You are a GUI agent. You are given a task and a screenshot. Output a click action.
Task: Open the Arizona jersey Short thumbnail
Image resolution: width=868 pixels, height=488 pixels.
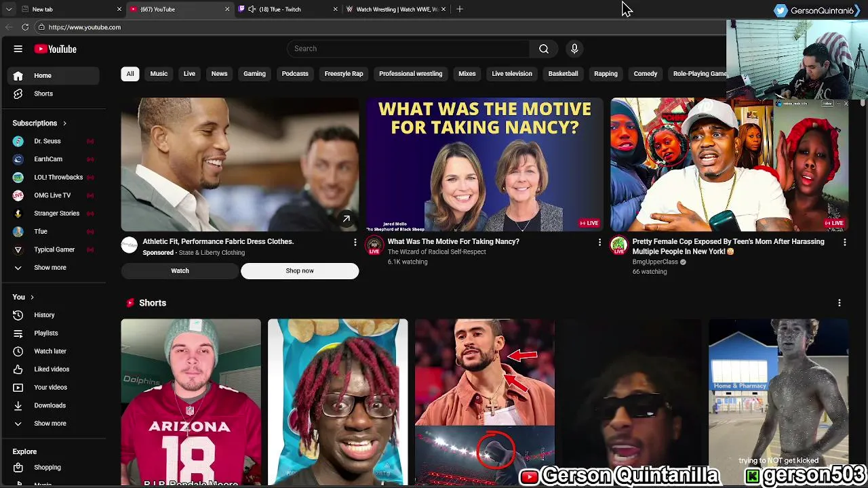tap(191, 402)
